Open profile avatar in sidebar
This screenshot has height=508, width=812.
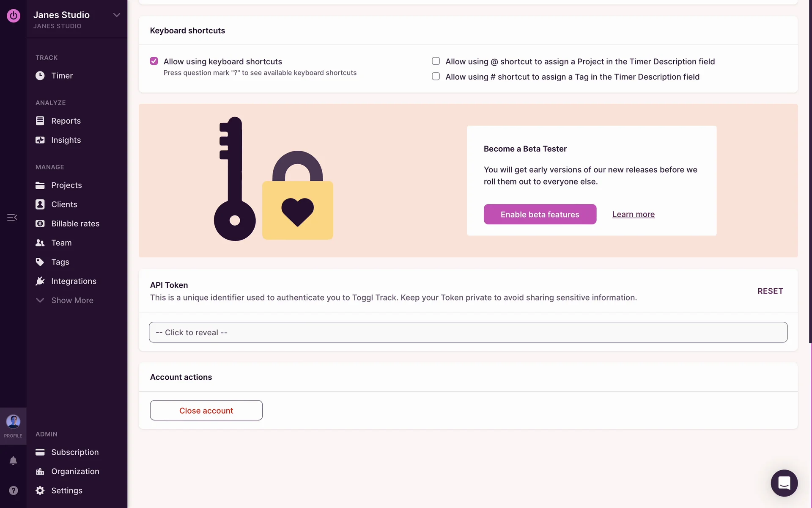13,422
